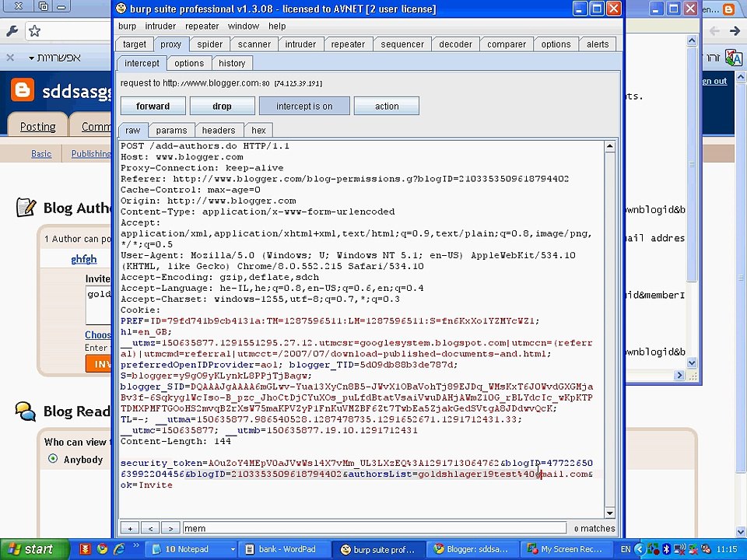Switch to the decoder tab
This screenshot has width=747, height=560.
pos(455,44)
